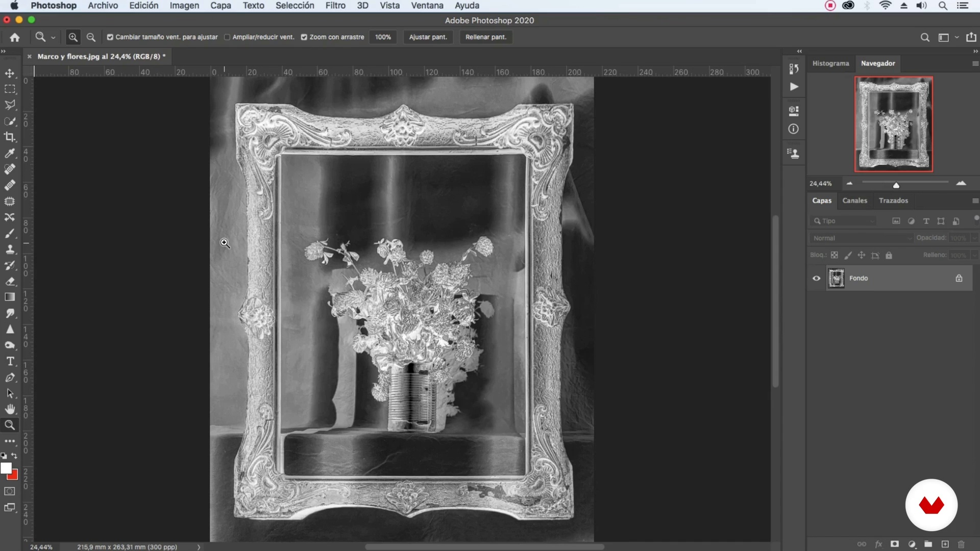This screenshot has height=551, width=980.
Task: Select the Horizontal Type tool
Action: (10, 361)
